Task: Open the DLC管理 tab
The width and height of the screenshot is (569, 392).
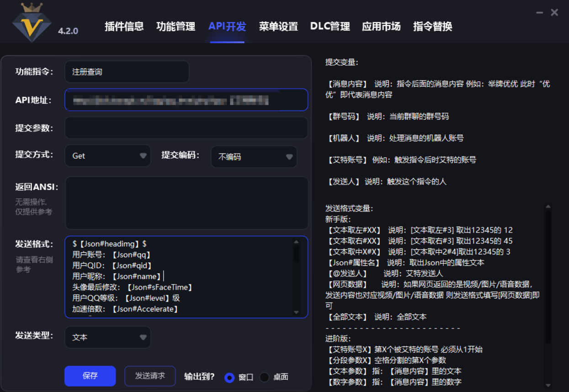Action: pos(330,26)
